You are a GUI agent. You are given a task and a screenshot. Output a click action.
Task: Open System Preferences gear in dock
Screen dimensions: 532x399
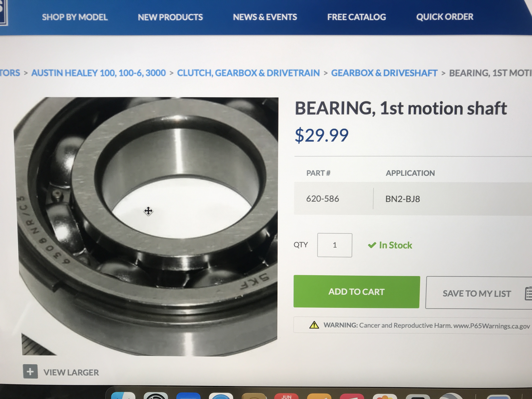155,396
